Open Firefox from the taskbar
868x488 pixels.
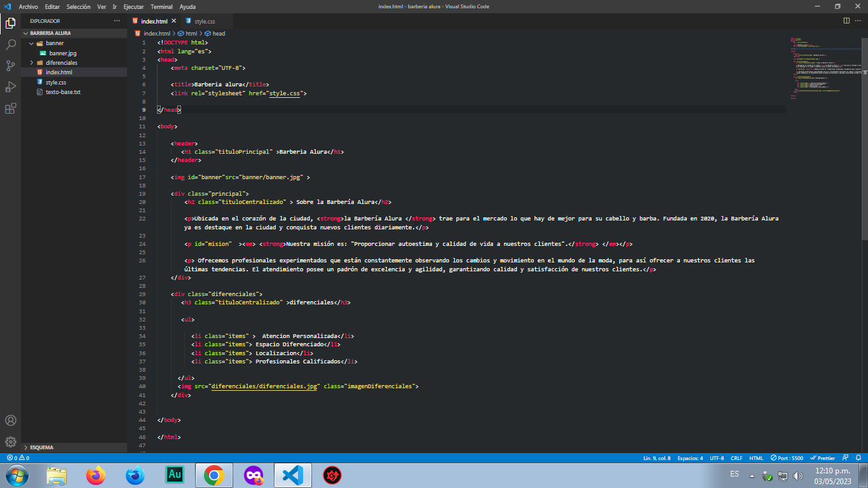pyautogui.click(x=96, y=475)
